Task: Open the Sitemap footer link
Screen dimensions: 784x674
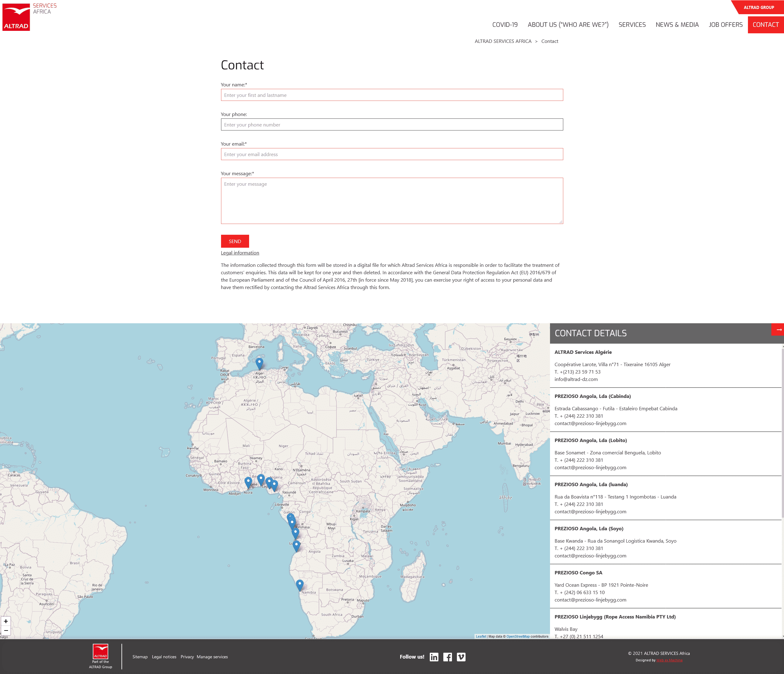Action: tap(140, 657)
